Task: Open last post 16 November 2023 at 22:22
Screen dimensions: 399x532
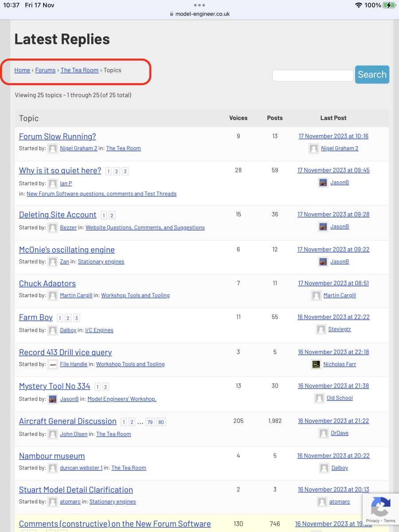Action: pyautogui.click(x=333, y=317)
